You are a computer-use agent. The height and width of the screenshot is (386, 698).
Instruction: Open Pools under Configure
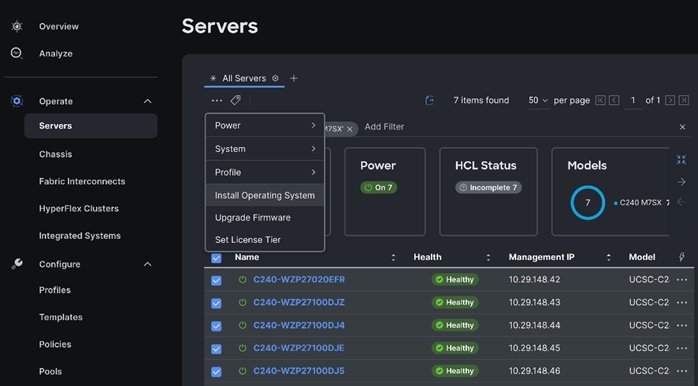click(50, 372)
